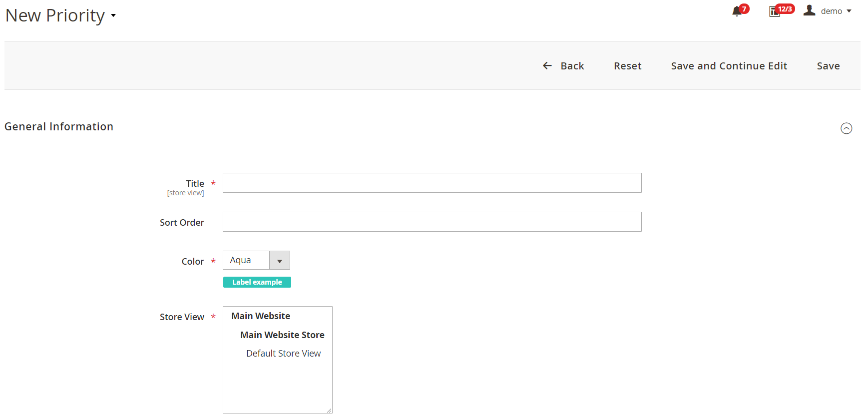
Task: Focus the Sort Order input field
Action: (x=432, y=222)
